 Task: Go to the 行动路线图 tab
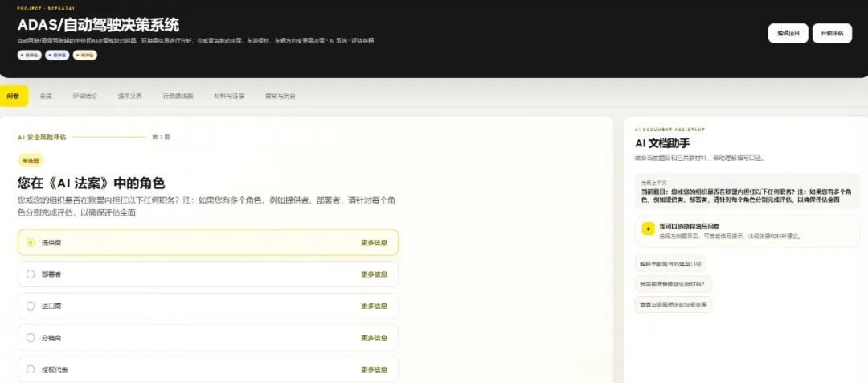(x=178, y=96)
